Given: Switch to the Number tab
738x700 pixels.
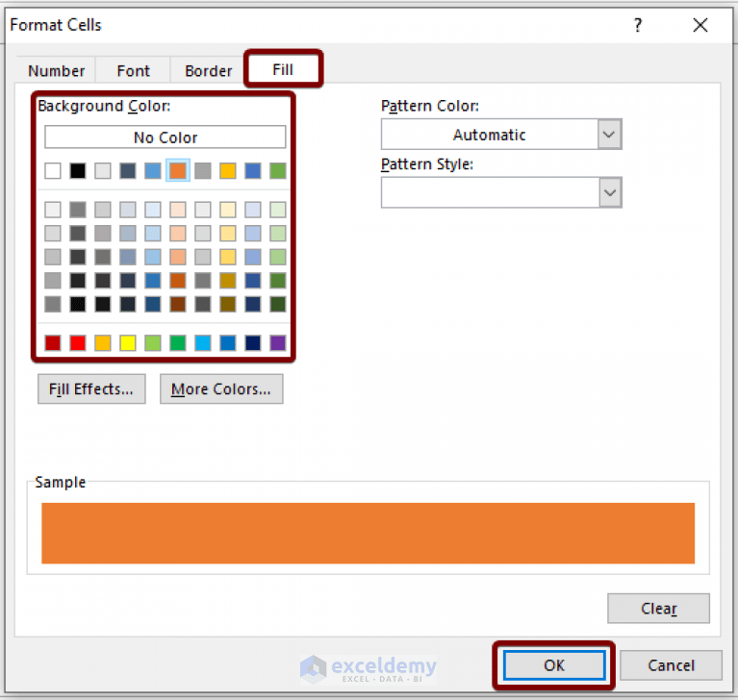Looking at the screenshot, I should (56, 70).
